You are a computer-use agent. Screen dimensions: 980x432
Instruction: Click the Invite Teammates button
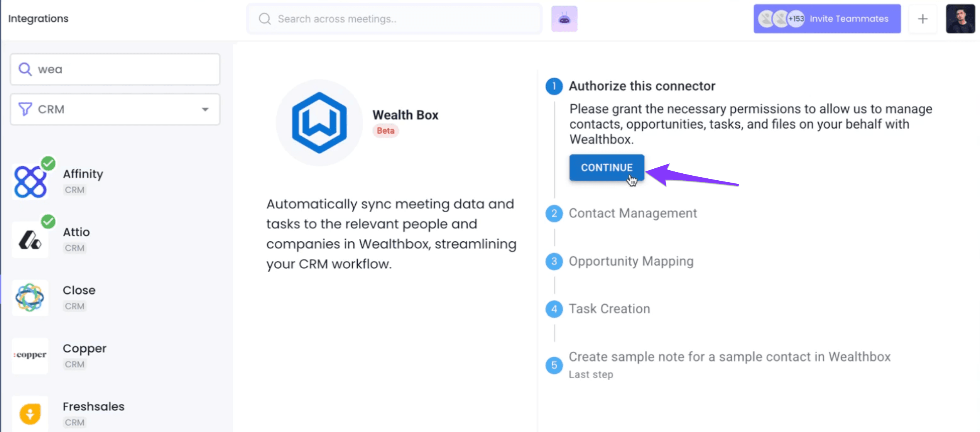click(827, 19)
